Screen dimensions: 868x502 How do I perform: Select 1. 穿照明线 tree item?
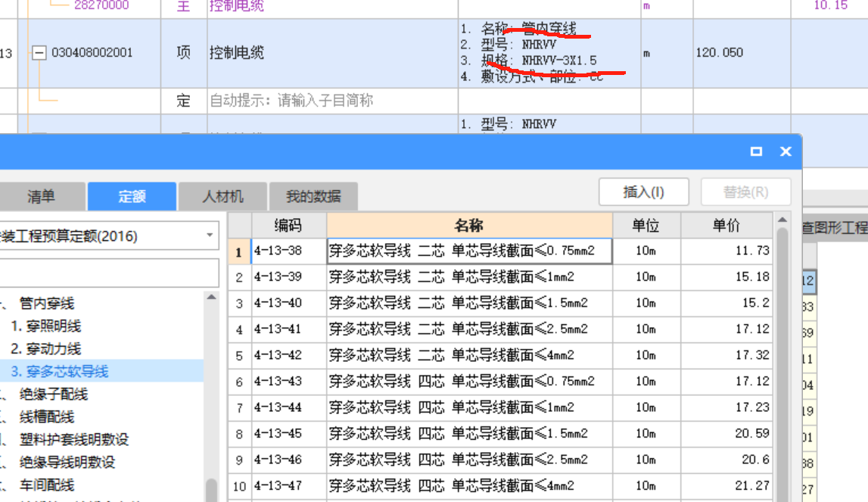click(46, 326)
